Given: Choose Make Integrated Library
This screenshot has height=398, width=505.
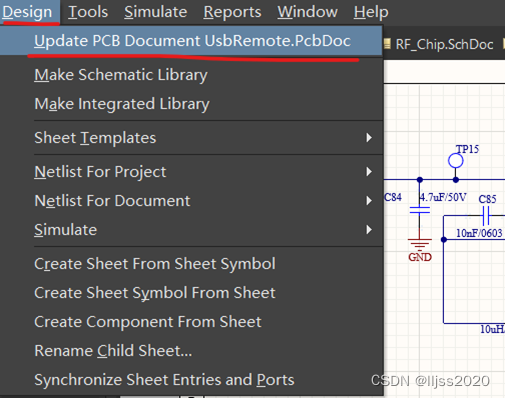Looking at the screenshot, I should (x=122, y=104).
